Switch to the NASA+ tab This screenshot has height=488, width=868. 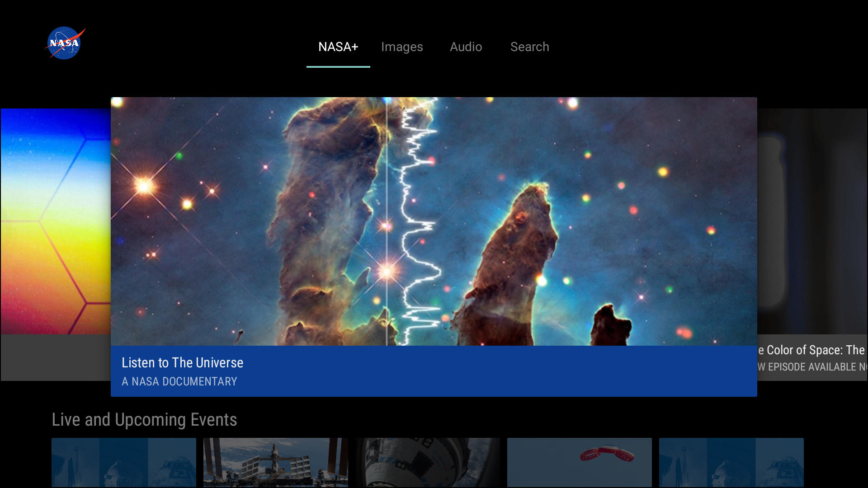click(x=338, y=47)
